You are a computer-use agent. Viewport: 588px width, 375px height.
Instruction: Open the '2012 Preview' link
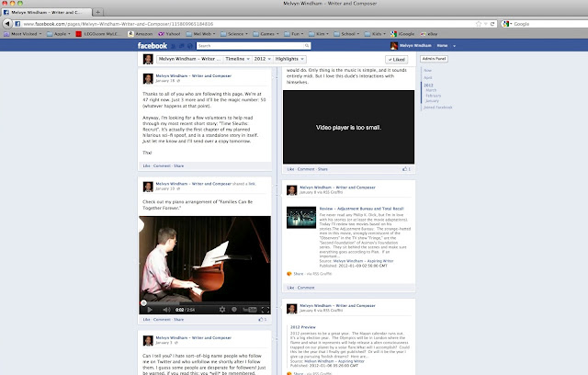point(303,327)
